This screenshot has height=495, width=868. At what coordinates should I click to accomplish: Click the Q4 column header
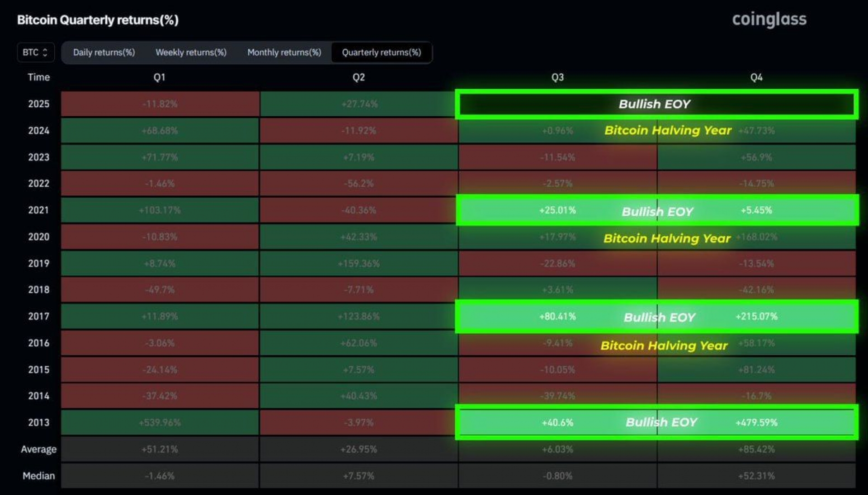pos(756,77)
